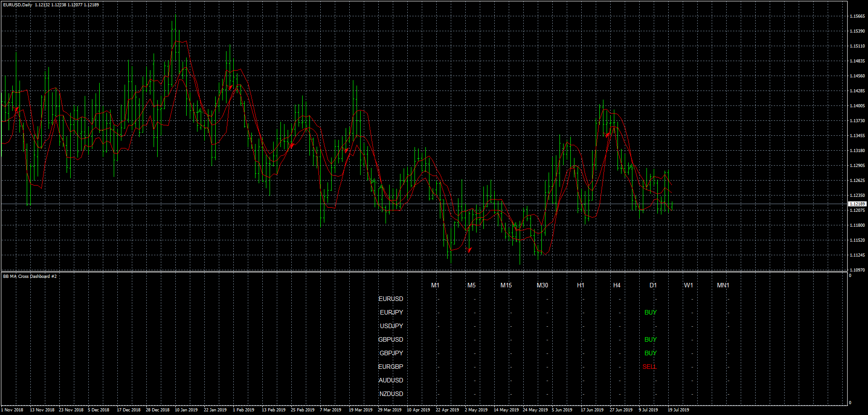Click the 28 Dec 2018 date label
Screen dimensions: 868x415
[x=158, y=410]
